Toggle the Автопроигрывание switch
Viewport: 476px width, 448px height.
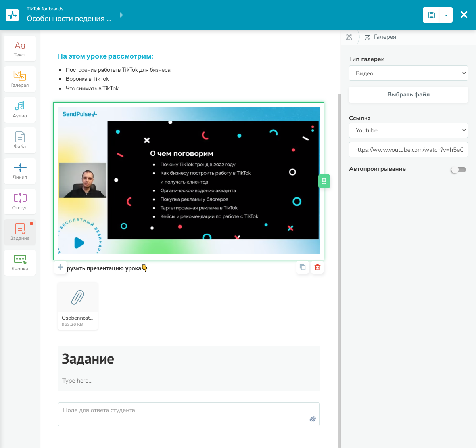point(459,170)
